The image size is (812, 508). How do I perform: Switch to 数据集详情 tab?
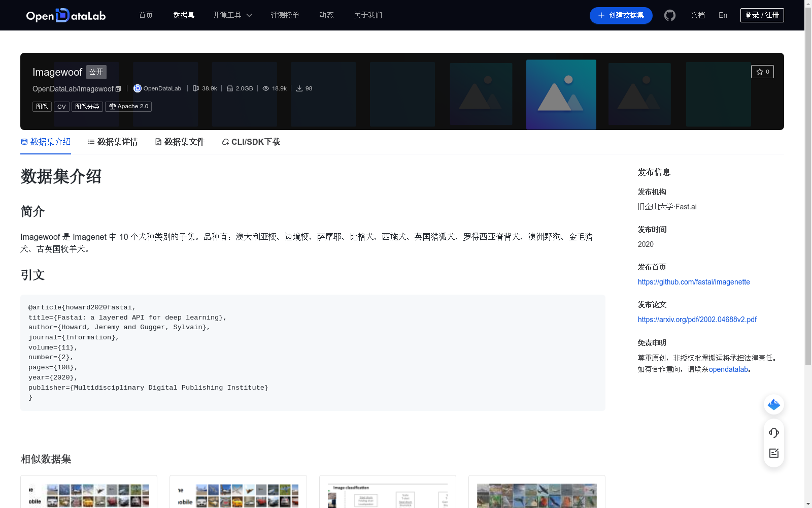[x=113, y=142]
